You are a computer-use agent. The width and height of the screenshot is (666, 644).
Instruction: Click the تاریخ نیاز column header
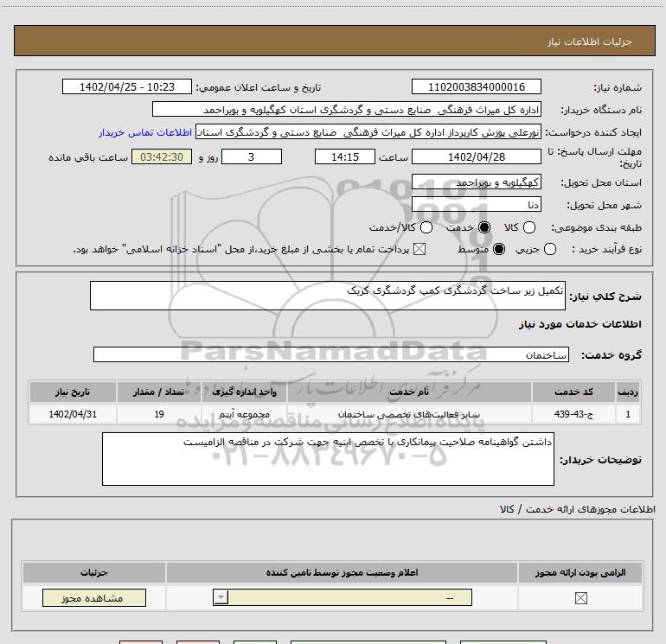tap(73, 392)
